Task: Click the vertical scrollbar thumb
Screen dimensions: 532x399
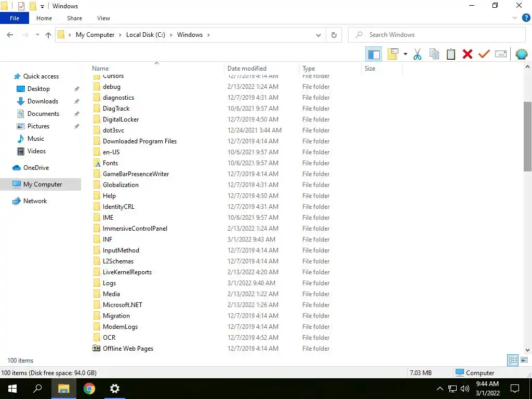Action: [x=528, y=137]
